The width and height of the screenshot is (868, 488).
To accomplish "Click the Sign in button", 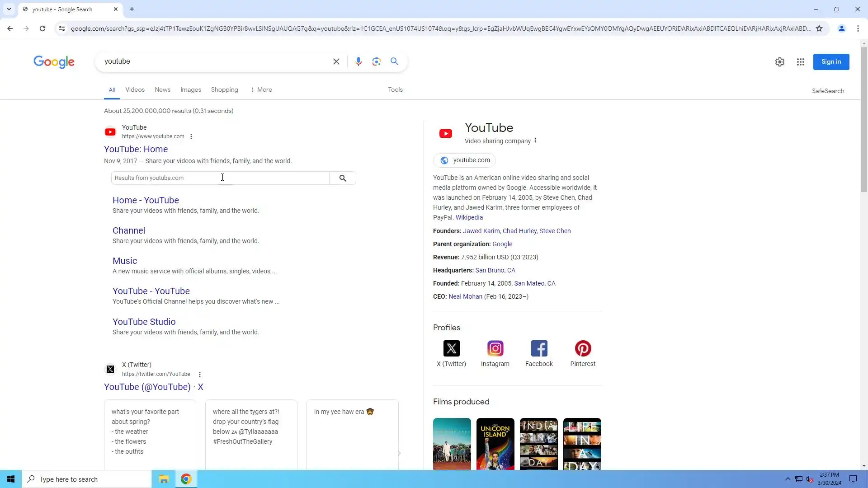I will click(x=830, y=62).
